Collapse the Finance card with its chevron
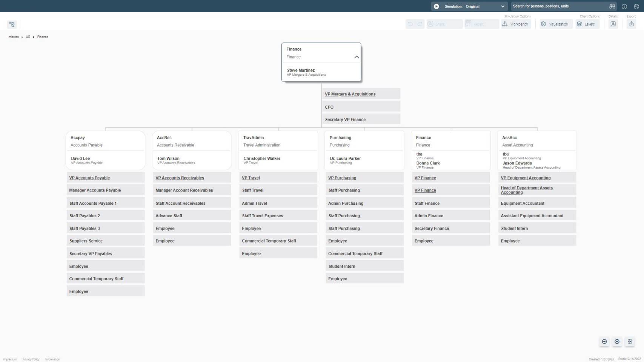This screenshot has width=644, height=362. pos(356,57)
